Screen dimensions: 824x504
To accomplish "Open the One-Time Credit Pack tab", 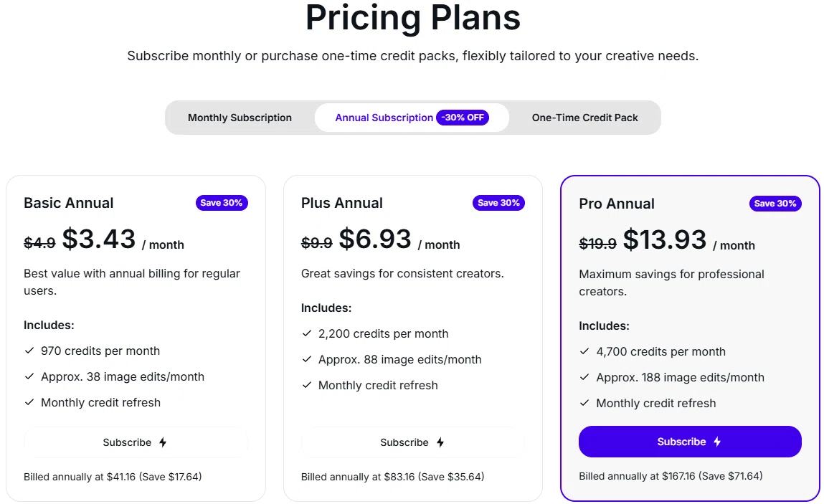I will coord(585,118).
